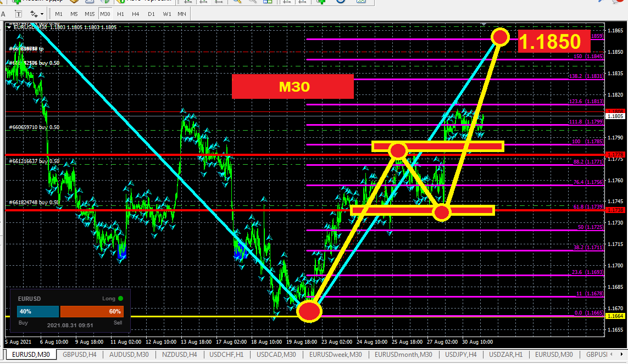Image resolution: width=628 pixels, height=364 pixels.
Task: Switch chart to W1 timeframe
Action: [x=167, y=14]
